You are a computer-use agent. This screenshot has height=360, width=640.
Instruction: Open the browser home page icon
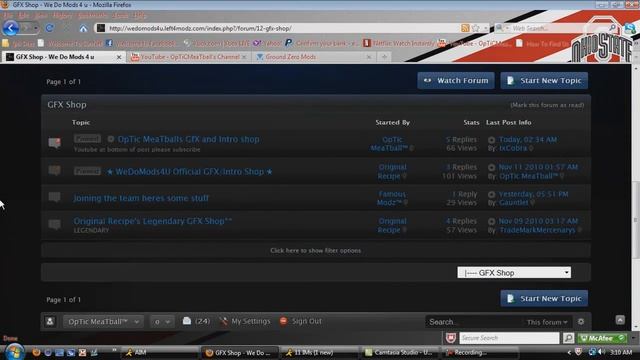click(83, 29)
